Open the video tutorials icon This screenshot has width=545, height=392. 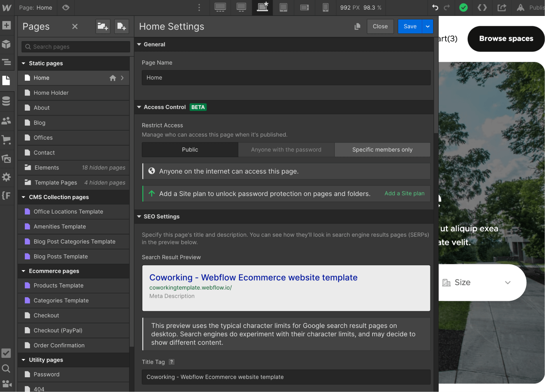(6, 384)
